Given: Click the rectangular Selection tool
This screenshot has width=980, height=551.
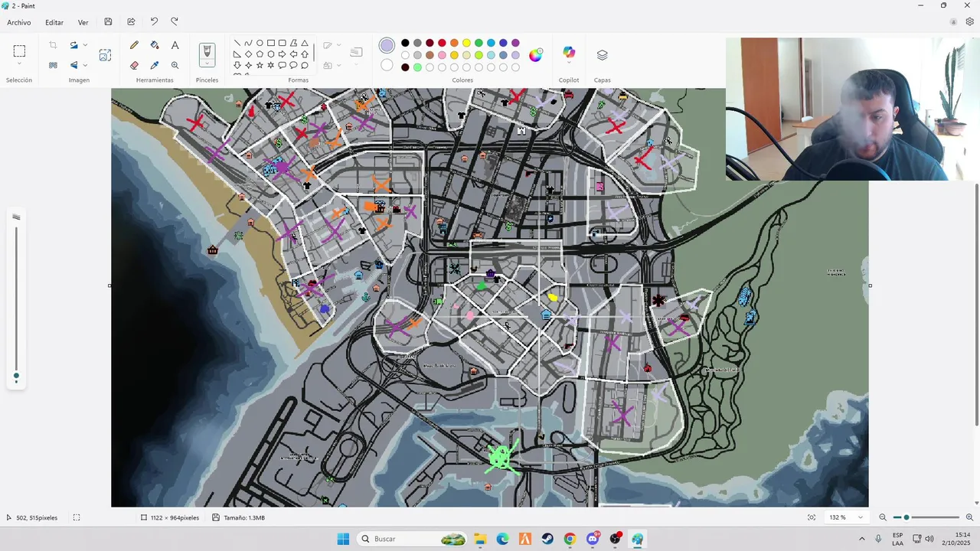Looking at the screenshot, I should coord(19,51).
